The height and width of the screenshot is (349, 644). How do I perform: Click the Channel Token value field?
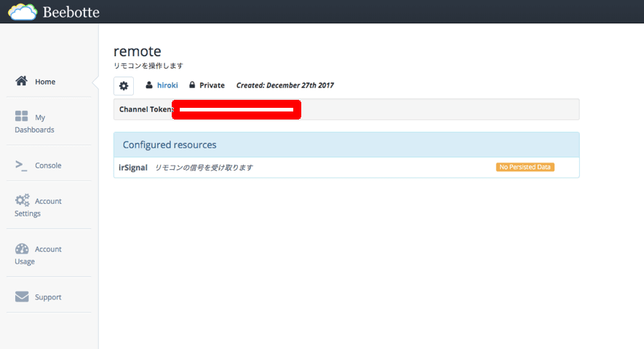[x=236, y=109]
